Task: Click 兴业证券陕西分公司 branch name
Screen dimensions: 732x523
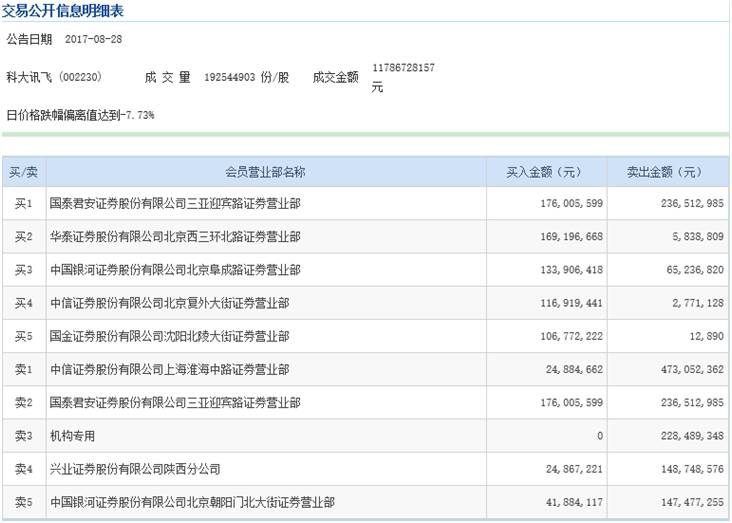Action: [x=135, y=469]
